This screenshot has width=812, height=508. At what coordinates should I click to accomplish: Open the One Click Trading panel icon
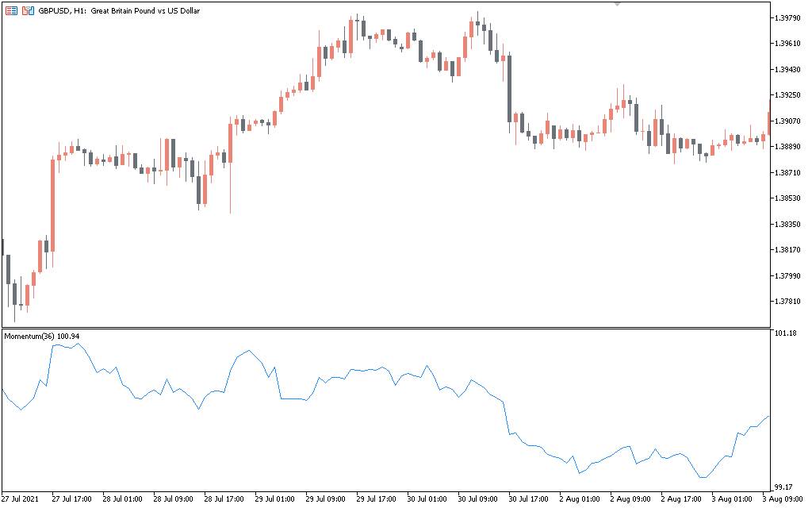pos(11,11)
